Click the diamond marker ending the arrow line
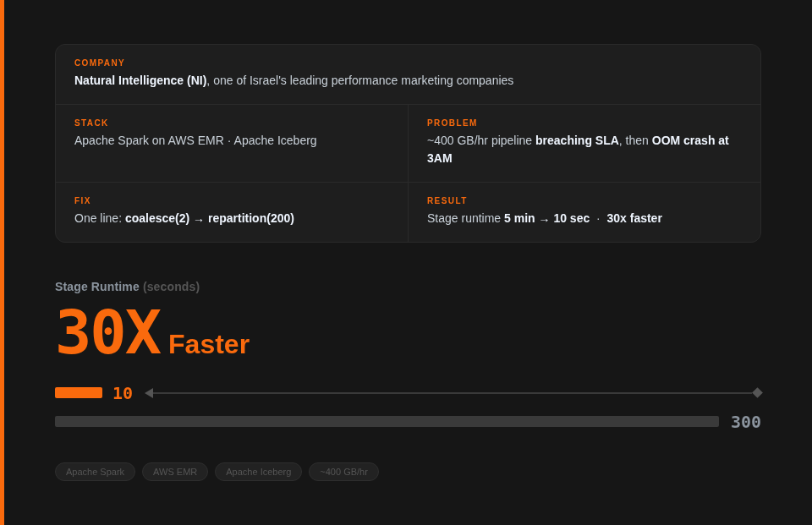This screenshot has height=525, width=812. point(757,393)
